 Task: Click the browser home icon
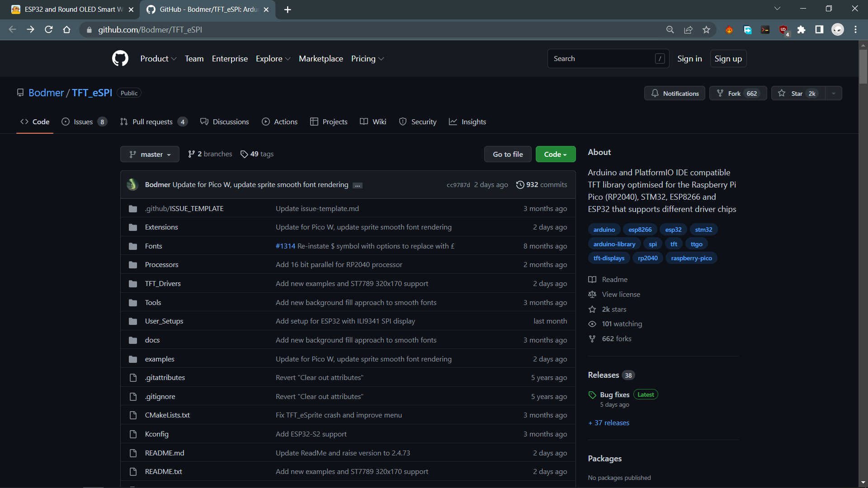point(66,30)
